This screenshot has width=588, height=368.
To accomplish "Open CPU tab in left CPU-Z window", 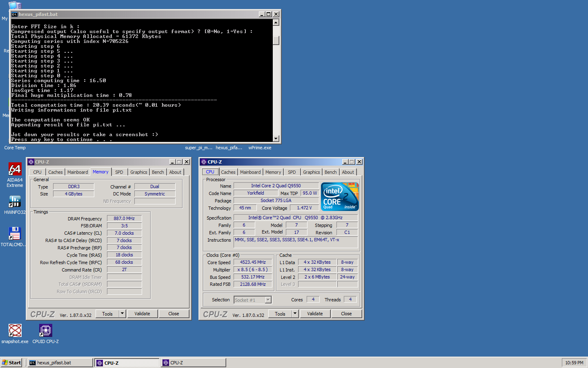I will [37, 172].
